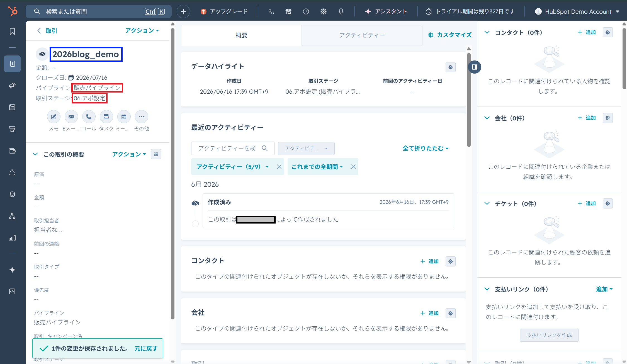Screen dimensions: 627x364
Task: Open アクティビティー type filter dropdown
Action: coord(306,148)
